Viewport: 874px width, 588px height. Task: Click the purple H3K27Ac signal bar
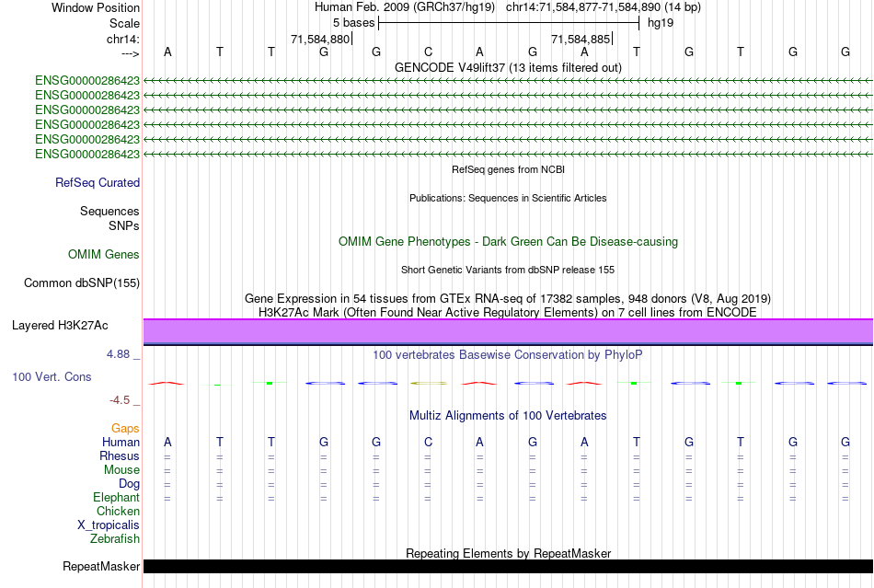point(508,331)
